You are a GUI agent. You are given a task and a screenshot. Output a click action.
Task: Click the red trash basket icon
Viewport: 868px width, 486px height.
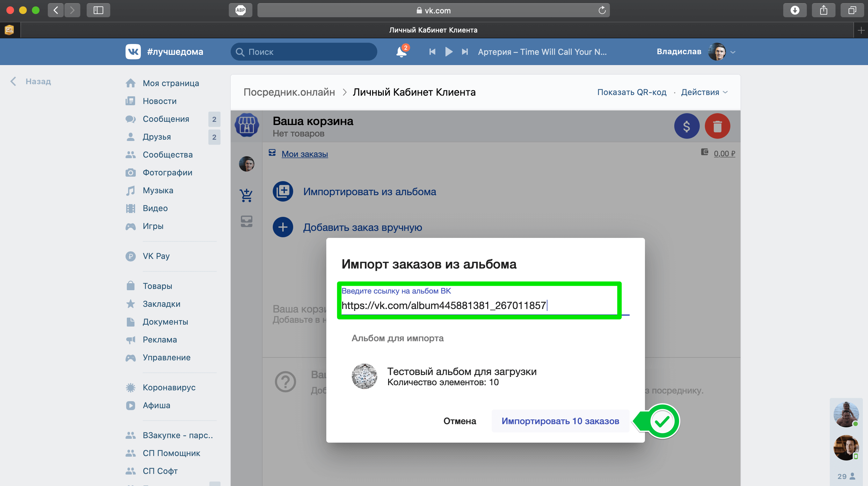pyautogui.click(x=717, y=126)
